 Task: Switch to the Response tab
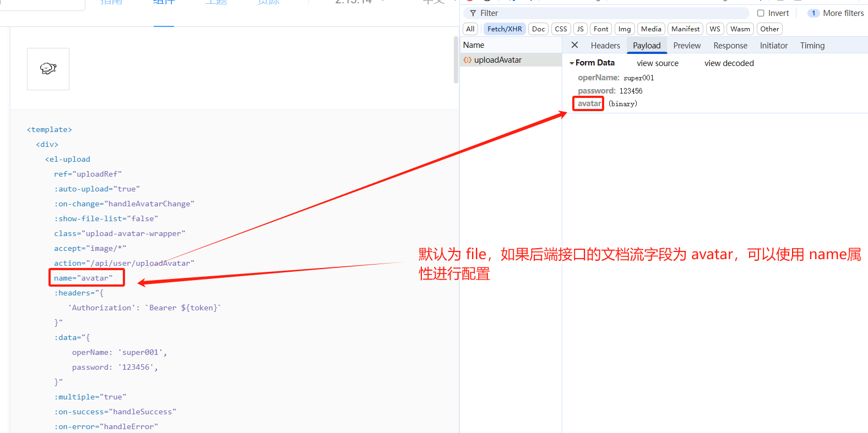(x=730, y=46)
